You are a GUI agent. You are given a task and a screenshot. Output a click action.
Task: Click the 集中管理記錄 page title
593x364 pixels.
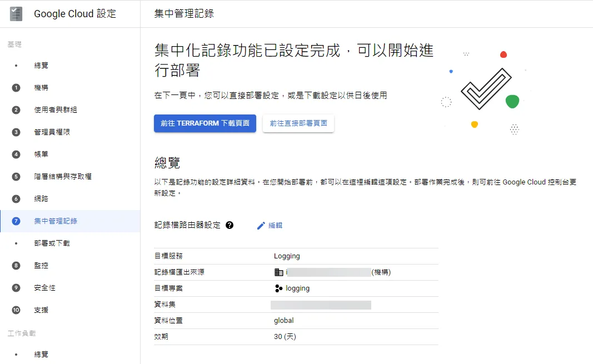184,13
